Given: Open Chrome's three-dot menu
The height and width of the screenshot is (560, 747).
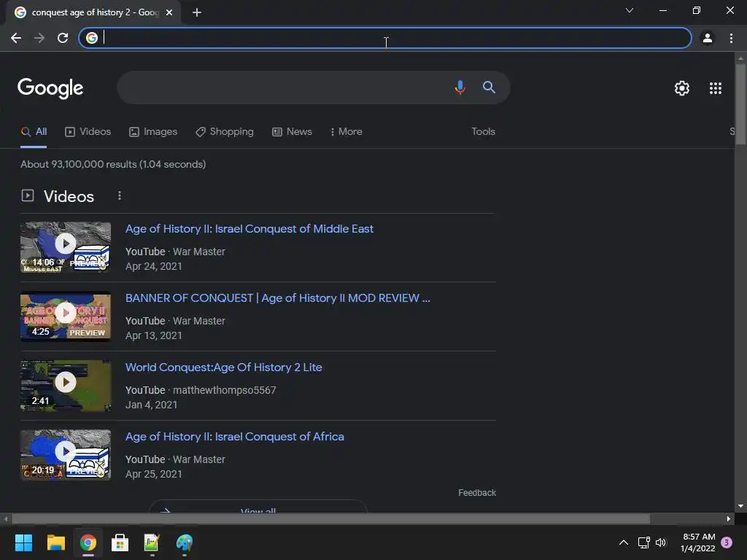Looking at the screenshot, I should (731, 38).
